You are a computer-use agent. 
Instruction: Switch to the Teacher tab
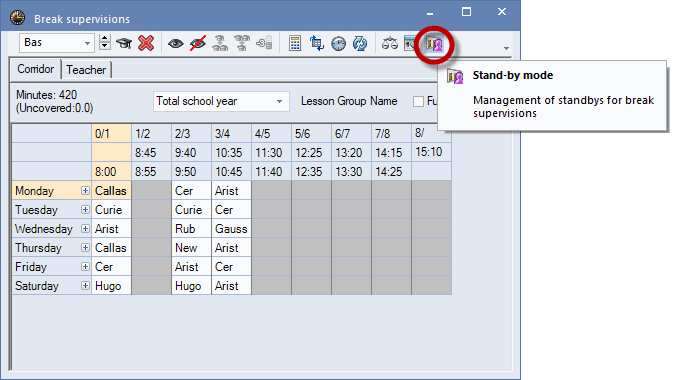click(x=86, y=70)
